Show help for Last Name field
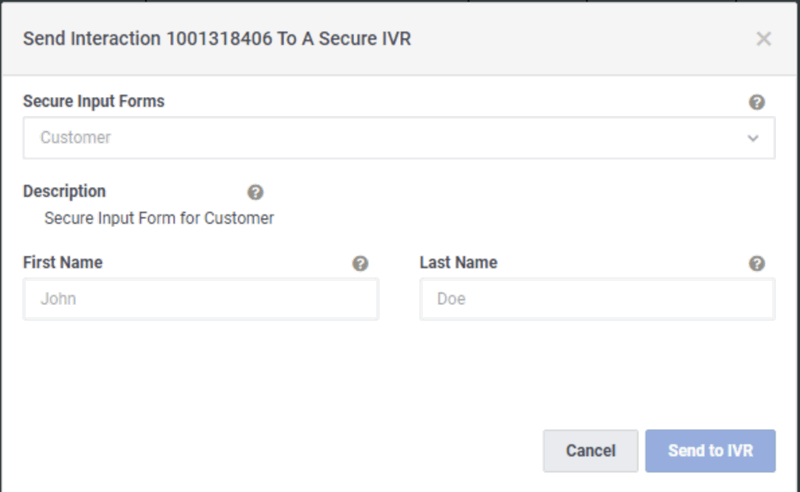This screenshot has width=800, height=492. pos(757,264)
